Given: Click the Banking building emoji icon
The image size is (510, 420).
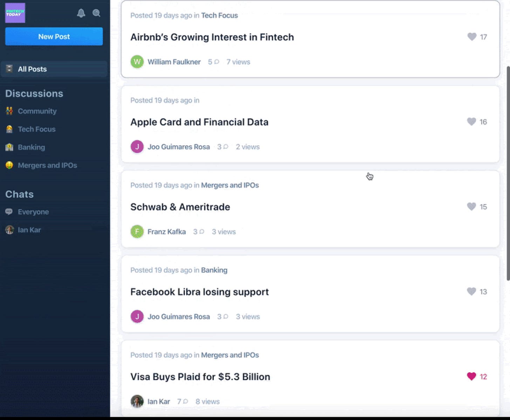Looking at the screenshot, I should (x=9, y=147).
